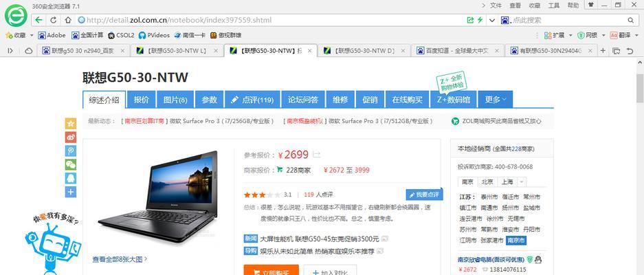The image size is (644, 275).
Task: Open the 工具 menu
Action: click(x=554, y=5)
